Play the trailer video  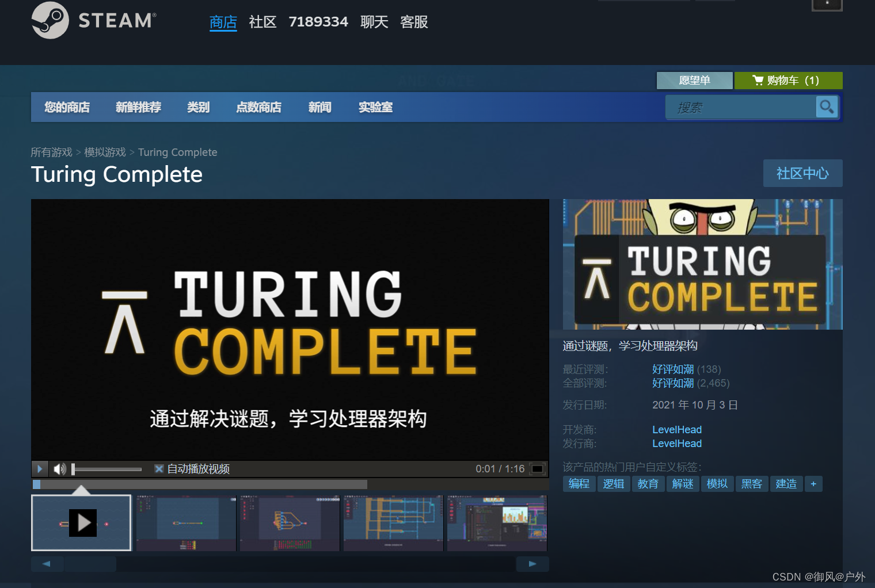pos(39,468)
